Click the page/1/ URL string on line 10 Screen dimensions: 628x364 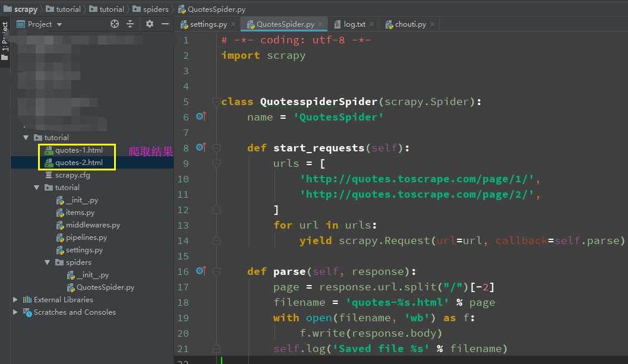coord(417,179)
